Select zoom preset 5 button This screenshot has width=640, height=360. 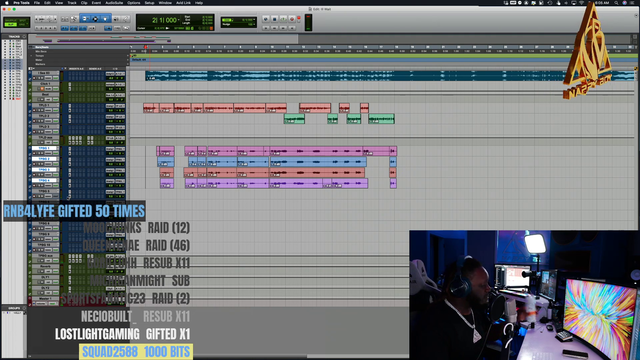click(x=55, y=28)
